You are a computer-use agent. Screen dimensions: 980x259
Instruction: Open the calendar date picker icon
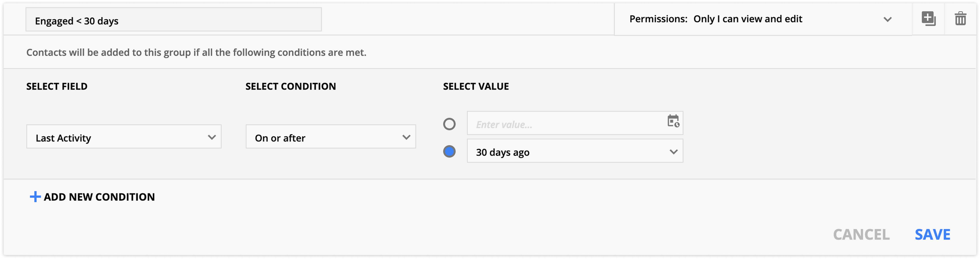(673, 121)
